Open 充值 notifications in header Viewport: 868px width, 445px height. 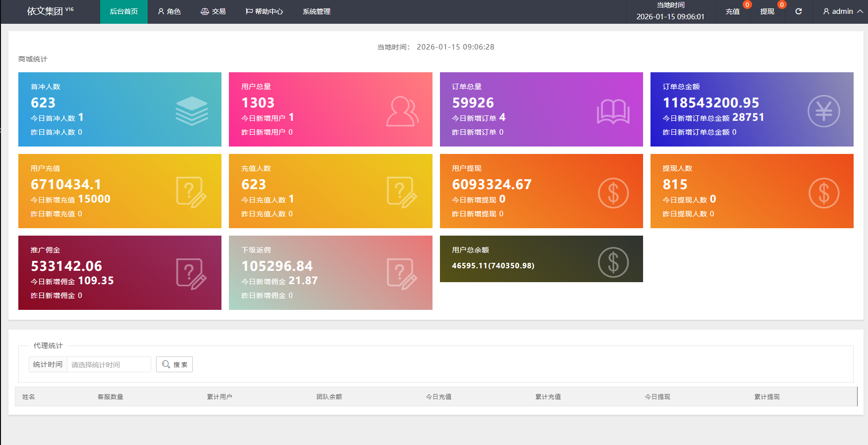(x=733, y=11)
